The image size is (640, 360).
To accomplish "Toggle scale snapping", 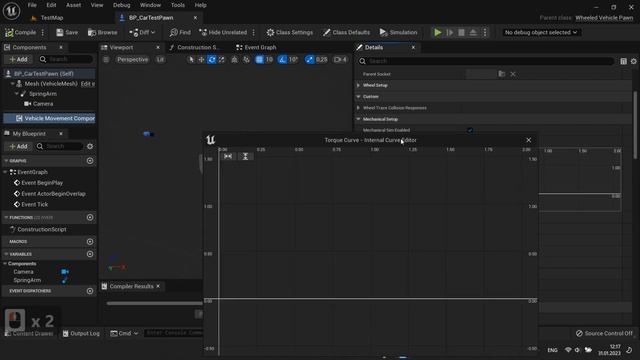I will click(310, 60).
